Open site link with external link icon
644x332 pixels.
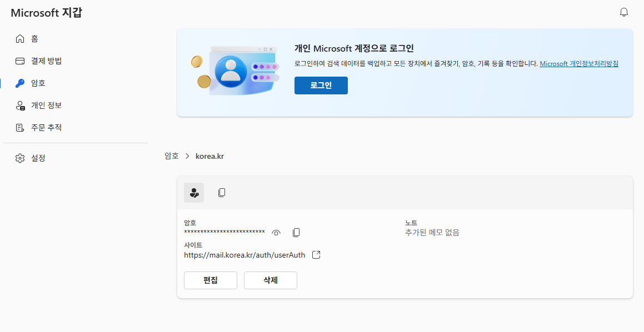(x=316, y=255)
